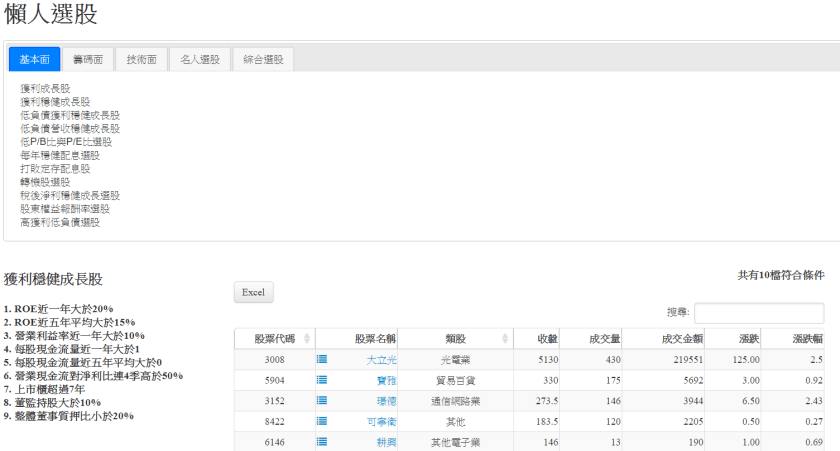Choose 高獲利低負債選股 strategy
This screenshot has width=840, height=451.
60,222
